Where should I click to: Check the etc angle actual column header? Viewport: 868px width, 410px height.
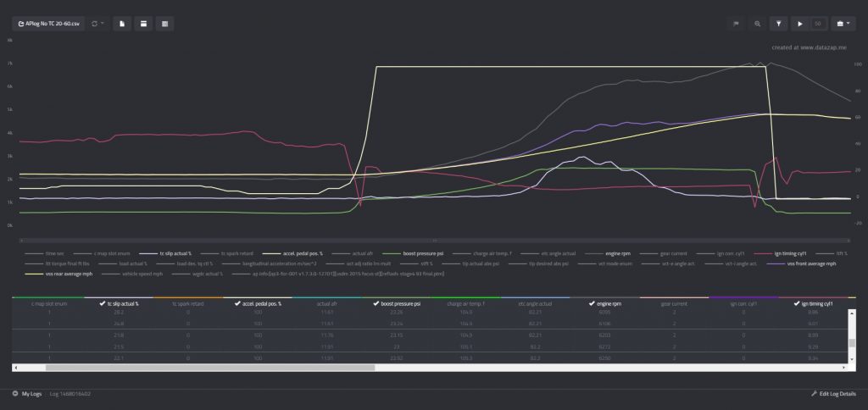536,303
